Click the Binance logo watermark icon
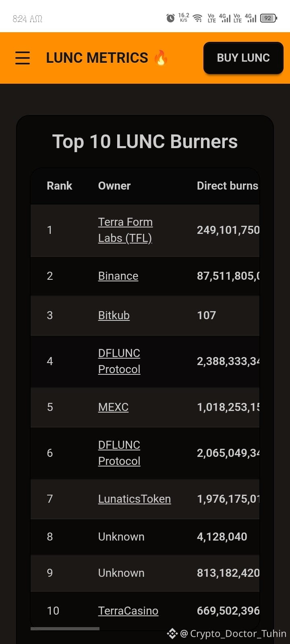 pyautogui.click(x=172, y=634)
